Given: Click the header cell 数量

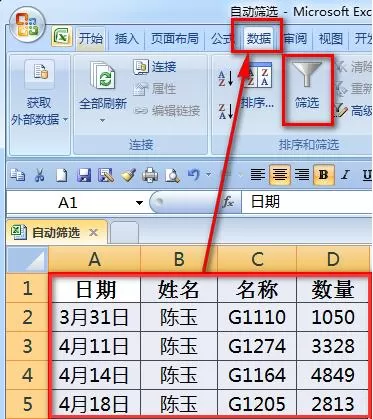Looking at the screenshot, I should [x=333, y=288].
